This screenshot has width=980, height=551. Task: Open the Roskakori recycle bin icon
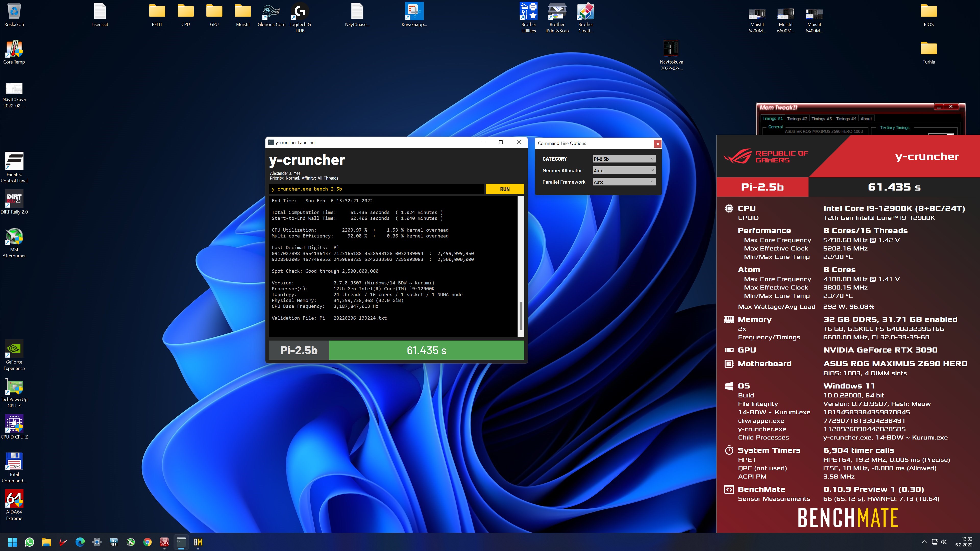[14, 15]
